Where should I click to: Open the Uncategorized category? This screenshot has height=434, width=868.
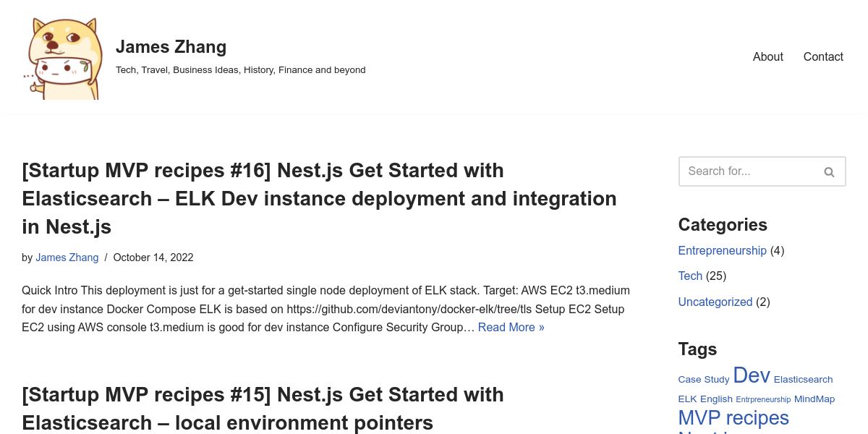pyautogui.click(x=715, y=302)
